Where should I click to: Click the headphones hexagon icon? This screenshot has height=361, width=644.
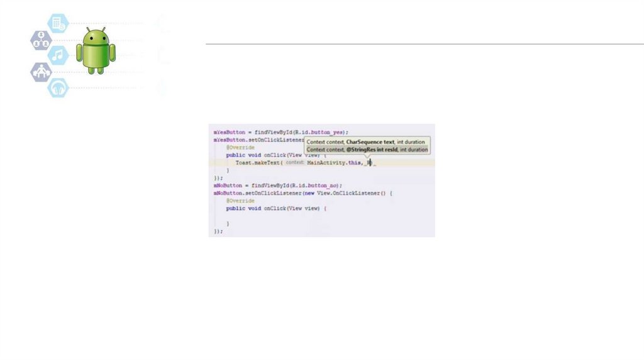(58, 87)
